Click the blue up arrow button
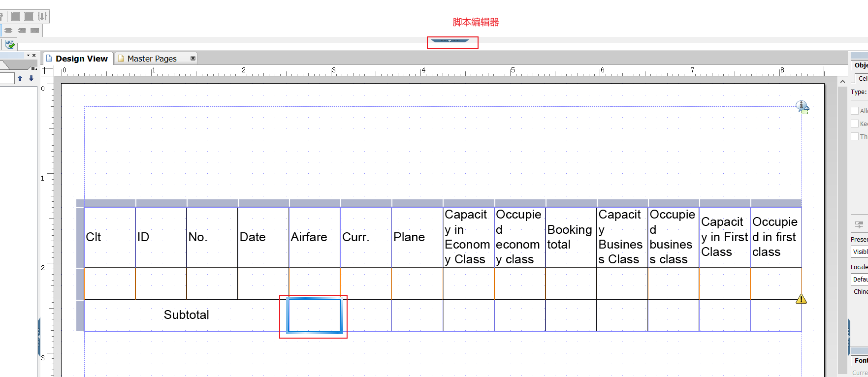 click(x=20, y=78)
